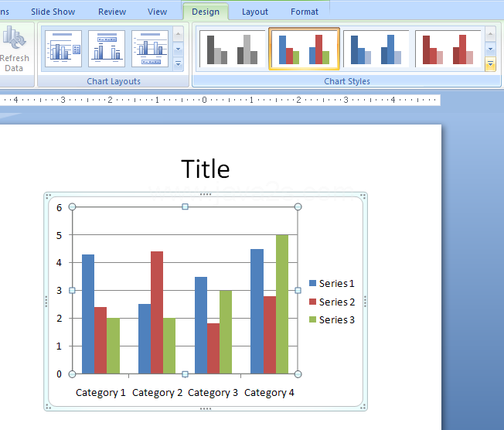Screen dimensions: 504x430
Task: Show next row of Chart Layouts
Action: click(x=178, y=49)
